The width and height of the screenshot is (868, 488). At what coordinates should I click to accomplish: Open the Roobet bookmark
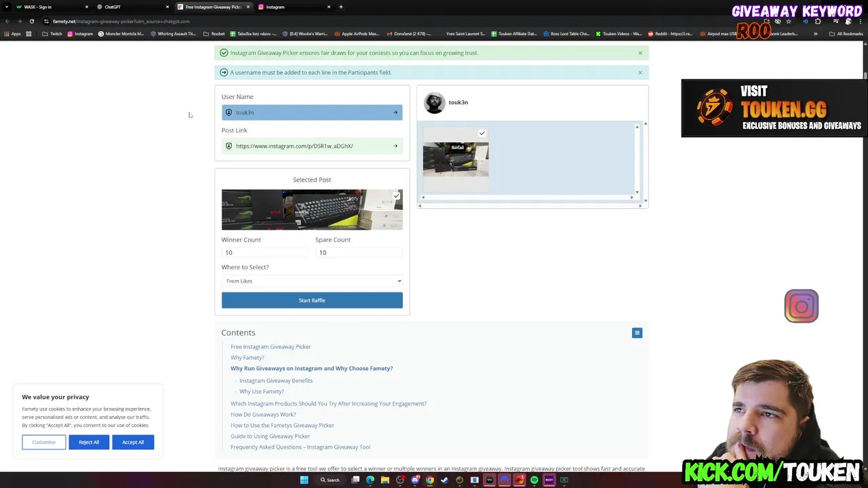click(x=214, y=34)
